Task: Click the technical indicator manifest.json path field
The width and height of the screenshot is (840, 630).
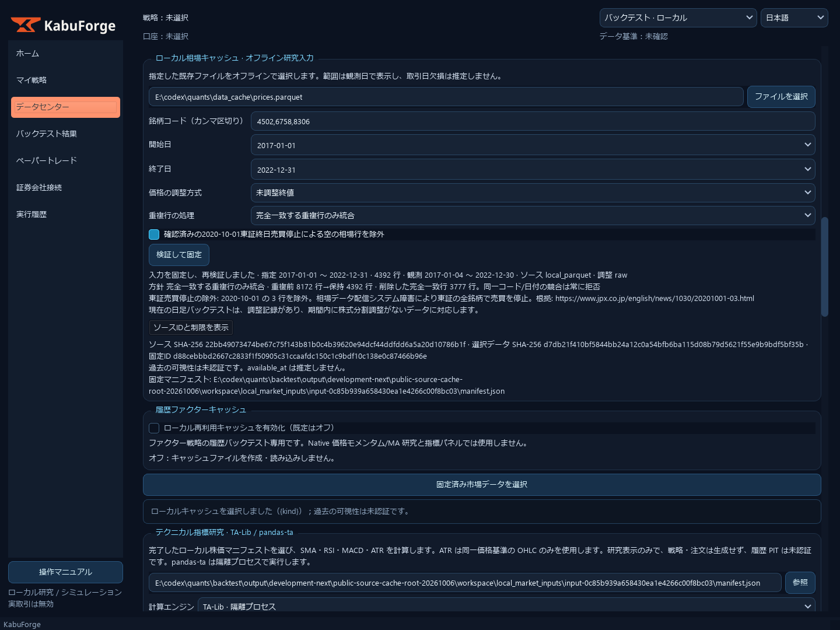Action: tap(465, 583)
